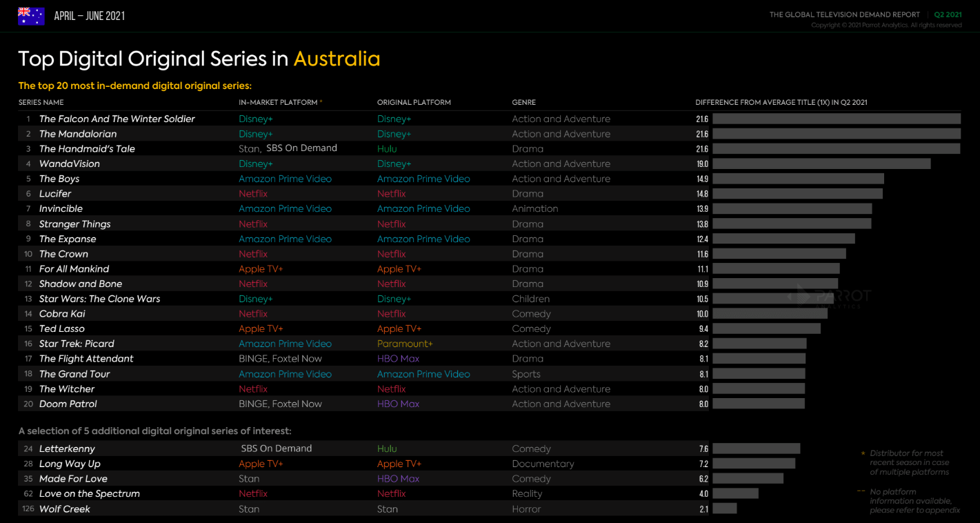Select 'Star Trek: Picard' series name

[x=77, y=344]
